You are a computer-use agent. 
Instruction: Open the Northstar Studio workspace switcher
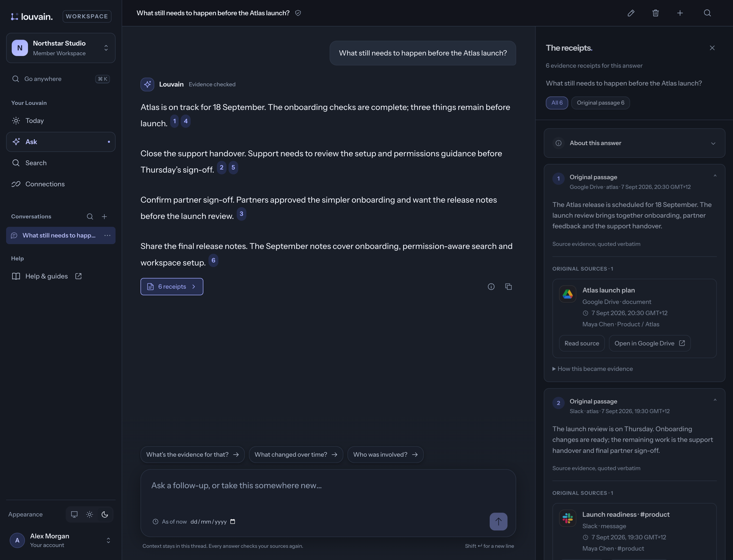tap(61, 48)
